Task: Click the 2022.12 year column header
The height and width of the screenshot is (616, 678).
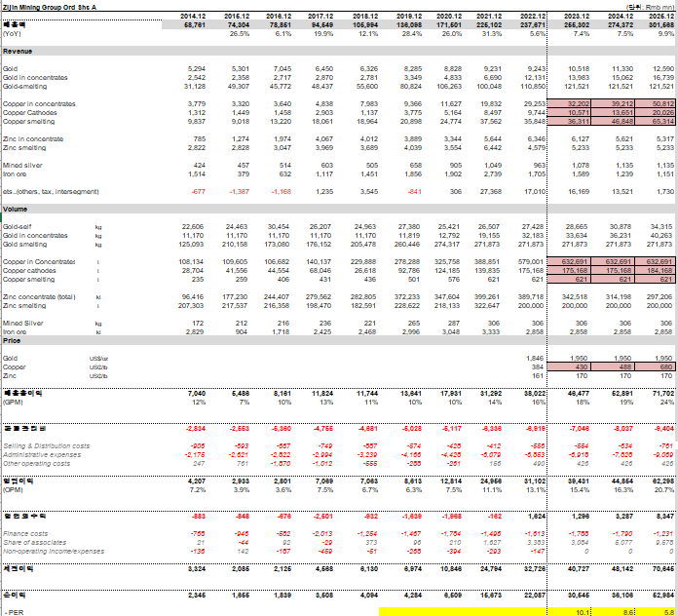Action: [533, 16]
